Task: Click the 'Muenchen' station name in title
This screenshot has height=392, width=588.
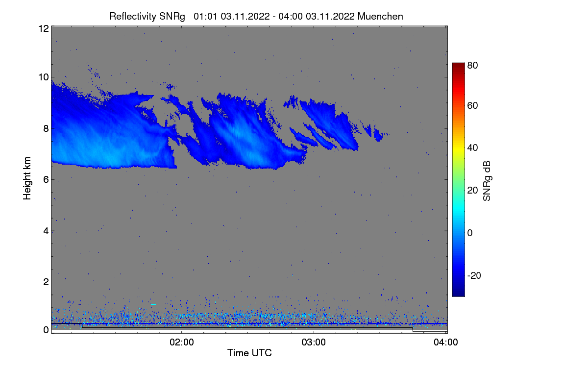Action: click(381, 16)
